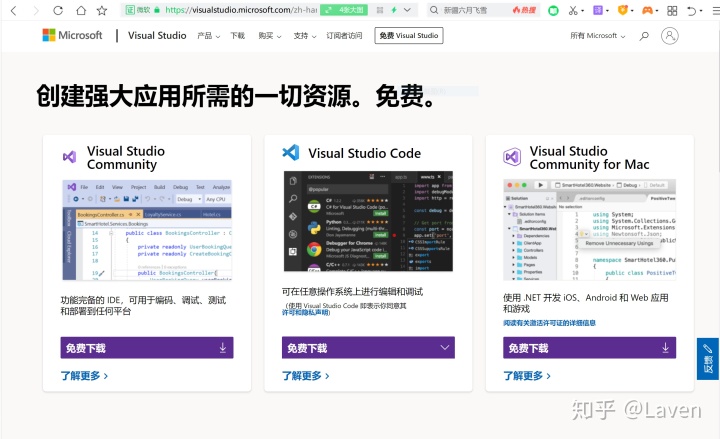Viewport: 720px width, 439px height.
Task: Open the 阅读有关激活许可证的详细信息 link
Action: click(x=549, y=323)
